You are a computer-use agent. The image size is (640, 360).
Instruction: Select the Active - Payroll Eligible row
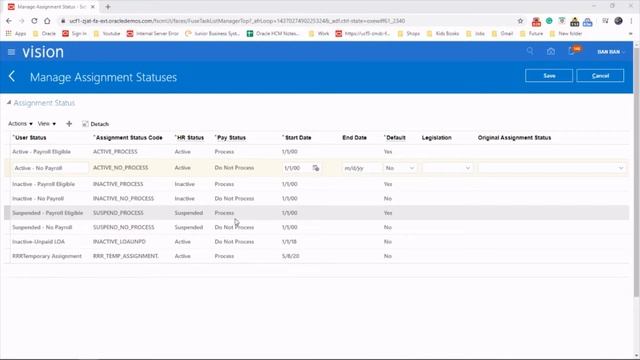pyautogui.click(x=316, y=151)
